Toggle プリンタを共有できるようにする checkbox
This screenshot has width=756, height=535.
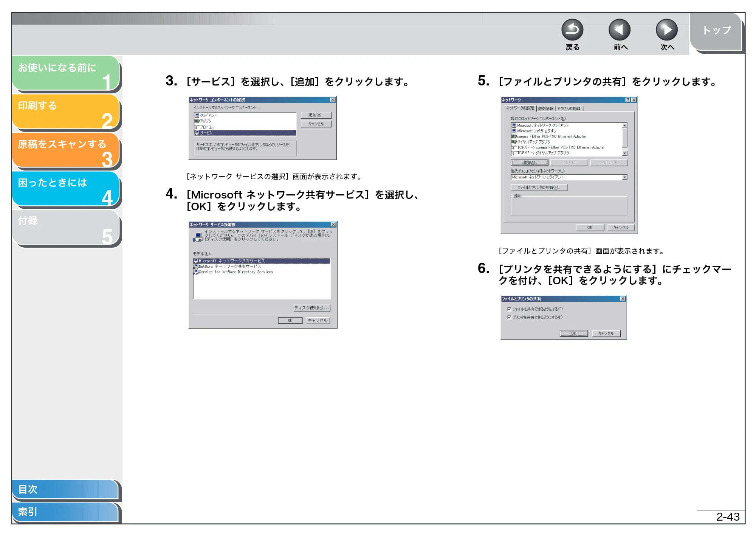(x=509, y=317)
